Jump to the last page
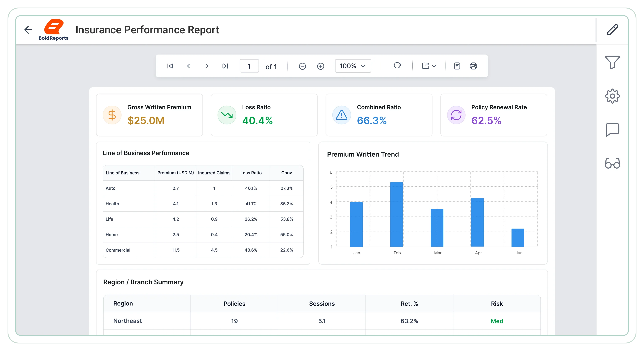The width and height of the screenshot is (644, 351). [x=225, y=66]
